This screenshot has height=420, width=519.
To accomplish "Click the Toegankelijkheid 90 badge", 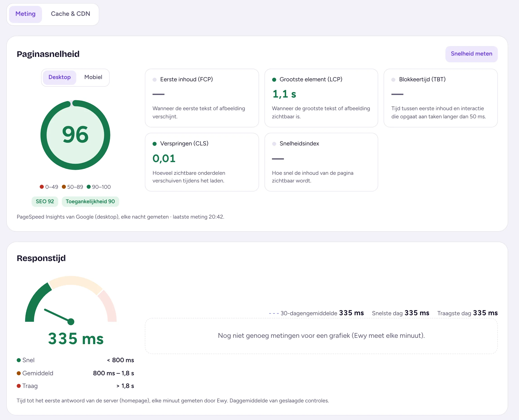I will click(90, 201).
